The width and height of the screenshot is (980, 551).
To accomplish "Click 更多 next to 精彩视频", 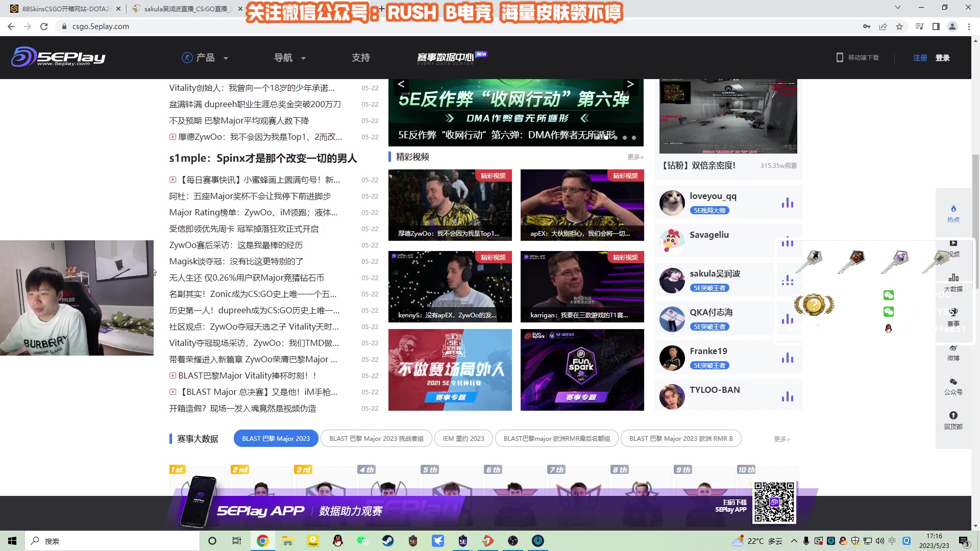I will 635,157.
